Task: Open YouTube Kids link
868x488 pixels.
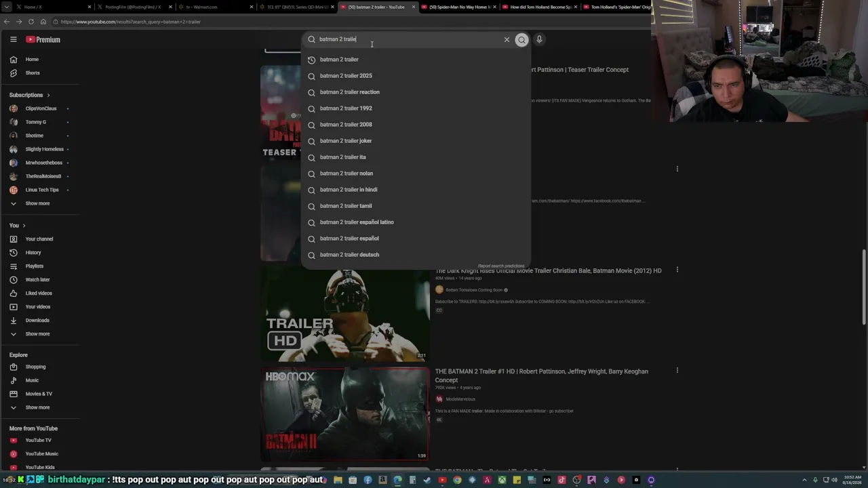Action: pyautogui.click(x=39, y=468)
